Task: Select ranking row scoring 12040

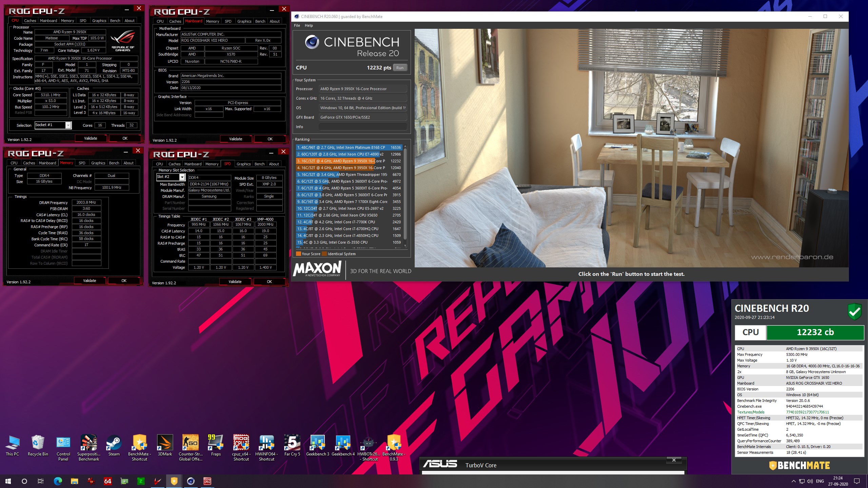Action: 349,168
